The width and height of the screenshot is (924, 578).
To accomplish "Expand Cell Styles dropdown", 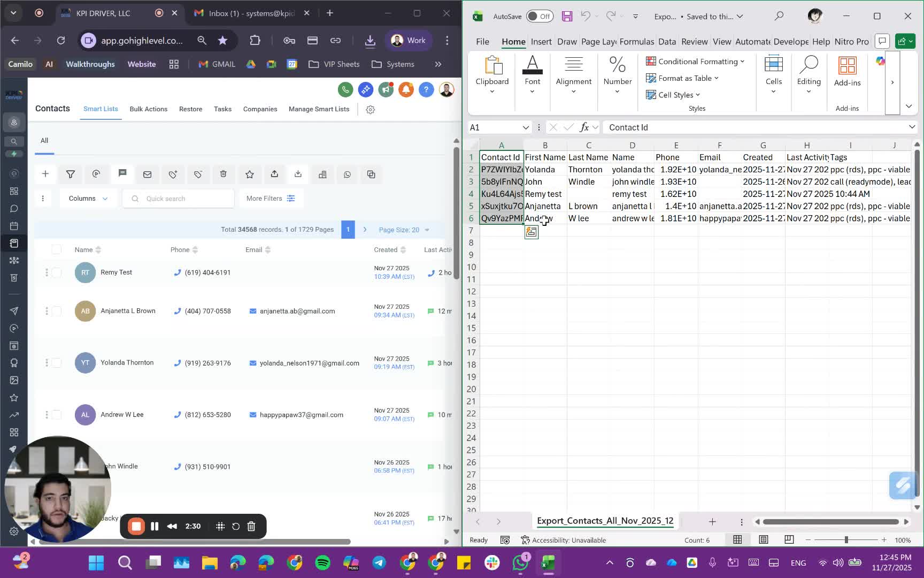I will pyautogui.click(x=673, y=95).
